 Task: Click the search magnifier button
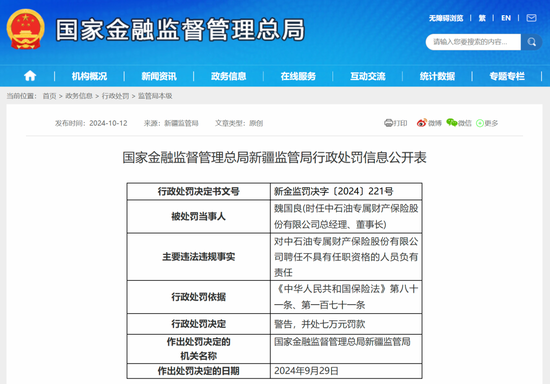click(x=532, y=42)
